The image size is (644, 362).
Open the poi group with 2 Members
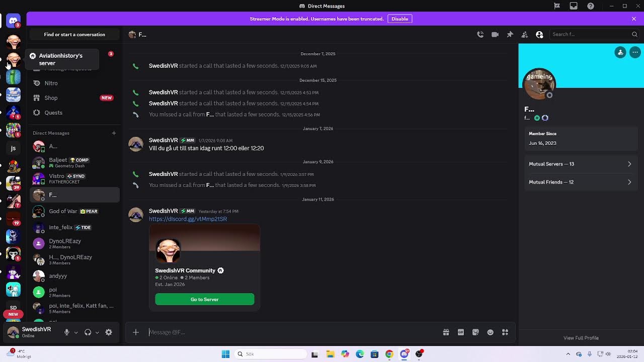pos(75,292)
